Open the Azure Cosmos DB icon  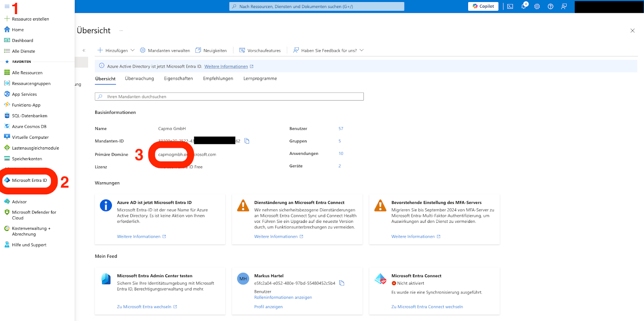click(x=7, y=126)
